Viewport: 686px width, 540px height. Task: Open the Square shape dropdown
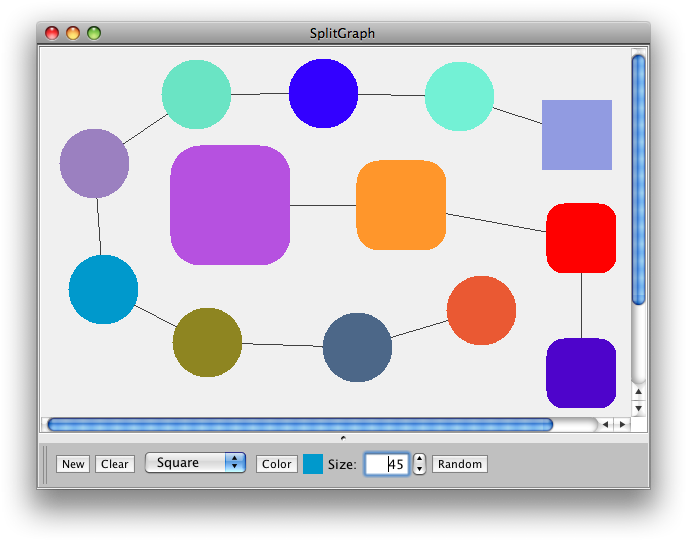click(195, 463)
